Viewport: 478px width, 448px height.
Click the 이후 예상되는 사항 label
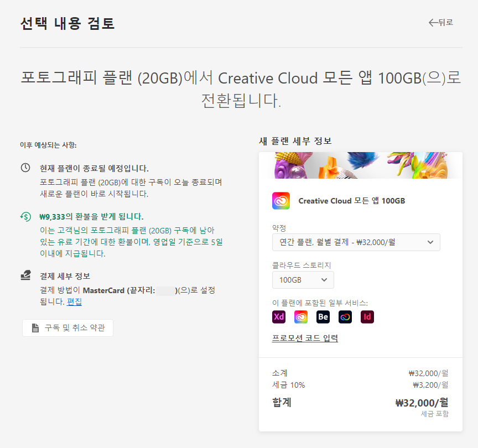pyautogui.click(x=48, y=145)
